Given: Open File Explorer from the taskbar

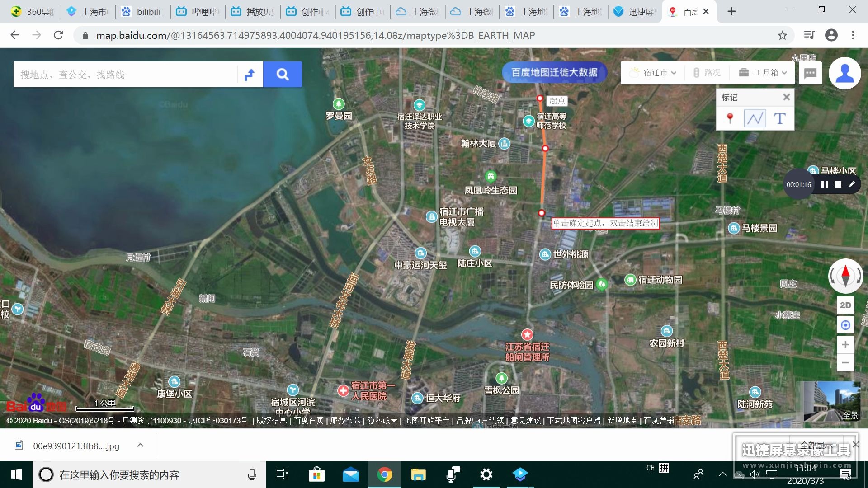Looking at the screenshot, I should [x=418, y=474].
